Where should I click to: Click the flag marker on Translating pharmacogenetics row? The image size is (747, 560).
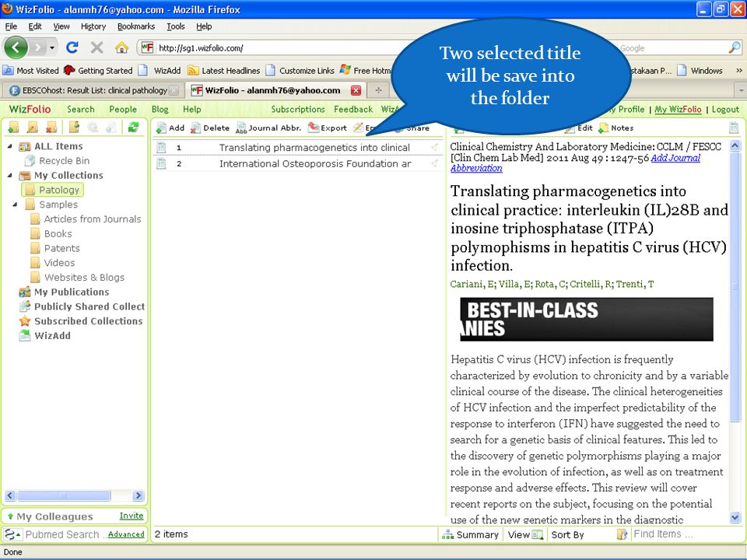click(434, 148)
